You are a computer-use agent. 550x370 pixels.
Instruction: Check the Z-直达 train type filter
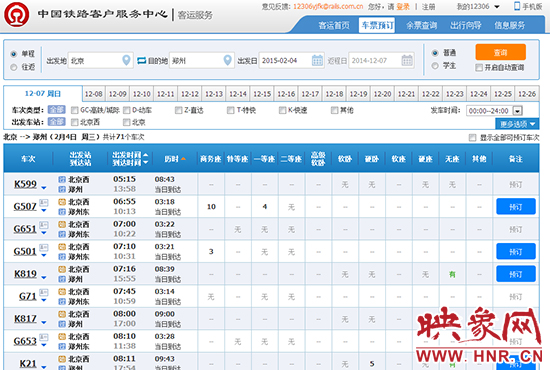click(x=179, y=110)
